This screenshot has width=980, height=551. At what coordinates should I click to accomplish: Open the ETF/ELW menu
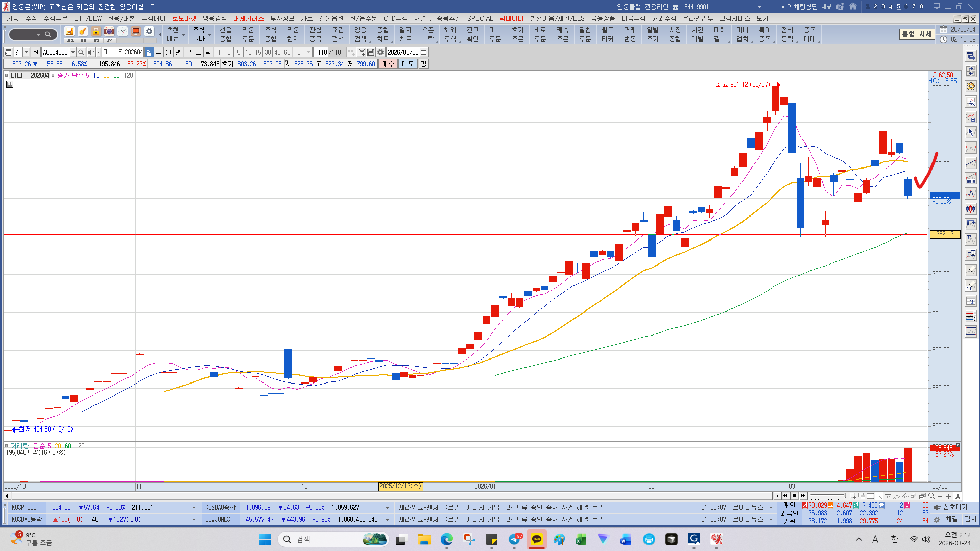coord(88,18)
